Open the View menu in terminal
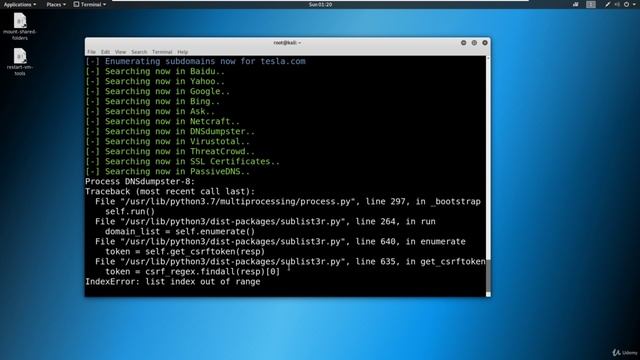The width and height of the screenshot is (640, 360). pos(120,52)
